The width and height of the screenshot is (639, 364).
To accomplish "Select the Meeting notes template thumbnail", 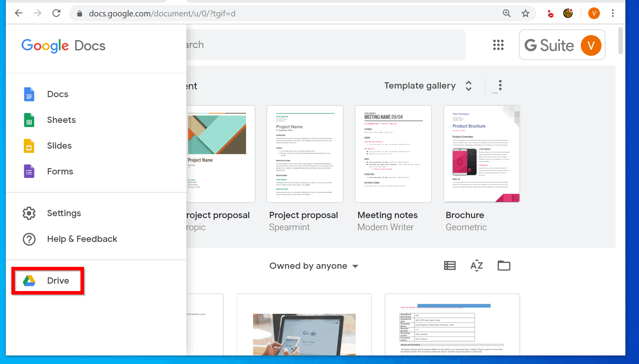I will 393,154.
